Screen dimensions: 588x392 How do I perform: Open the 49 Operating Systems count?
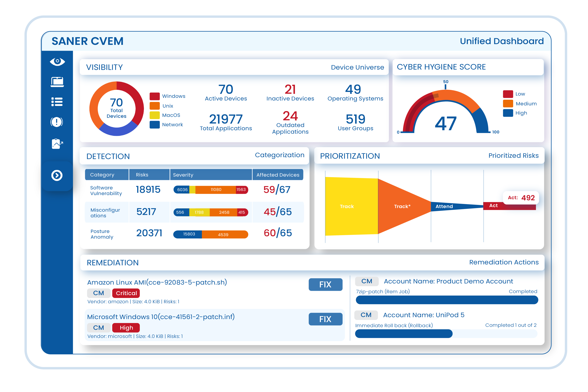coord(355,93)
